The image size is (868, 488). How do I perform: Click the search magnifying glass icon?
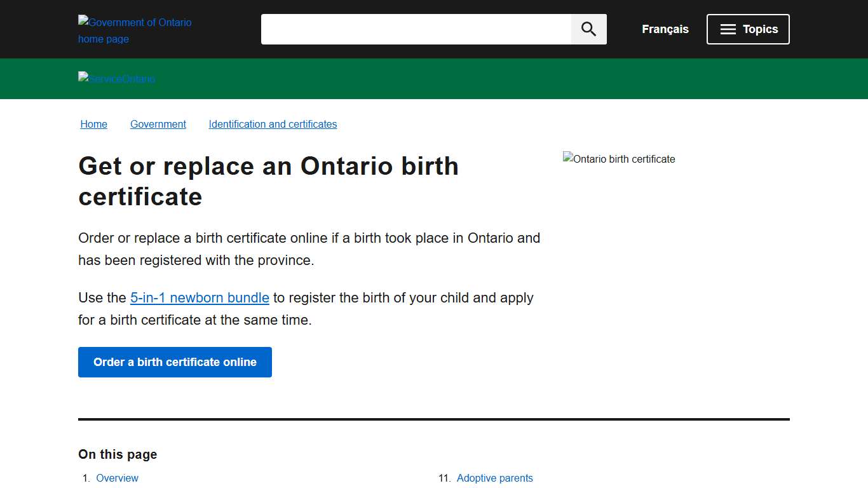588,29
